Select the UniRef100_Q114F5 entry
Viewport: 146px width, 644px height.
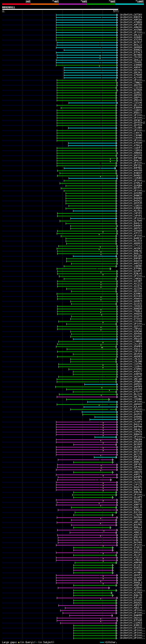coord(131,497)
